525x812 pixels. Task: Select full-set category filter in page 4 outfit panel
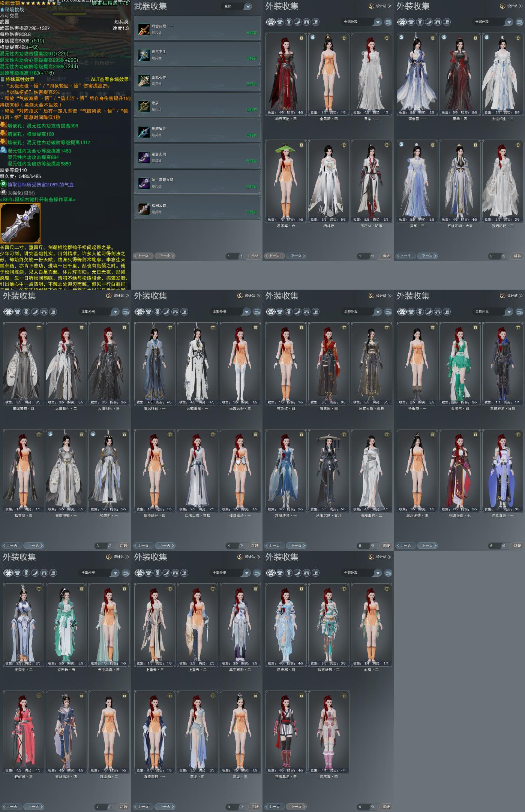point(139,312)
